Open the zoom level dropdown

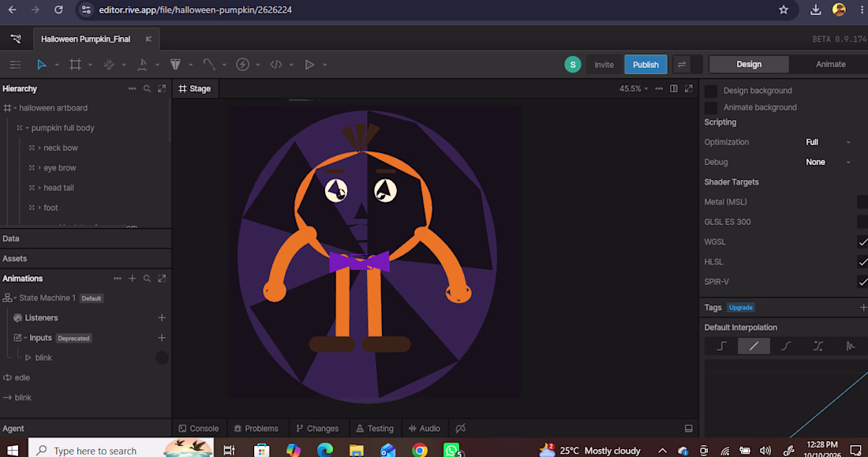pyautogui.click(x=634, y=88)
